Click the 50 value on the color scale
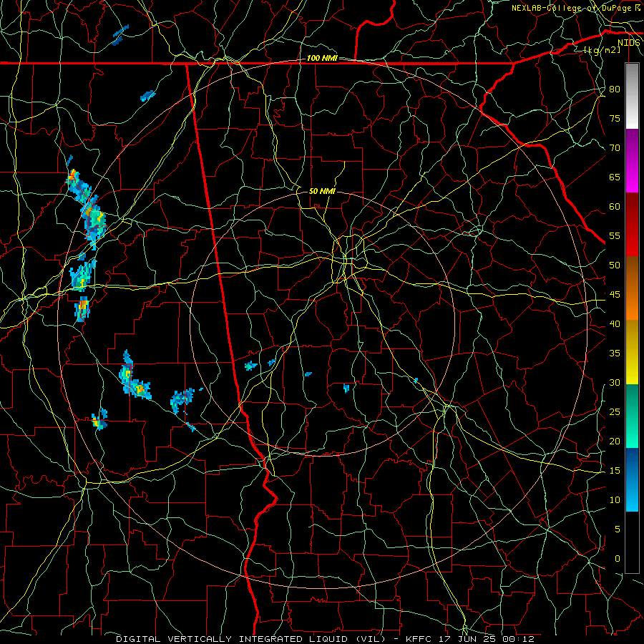 [x=615, y=265]
